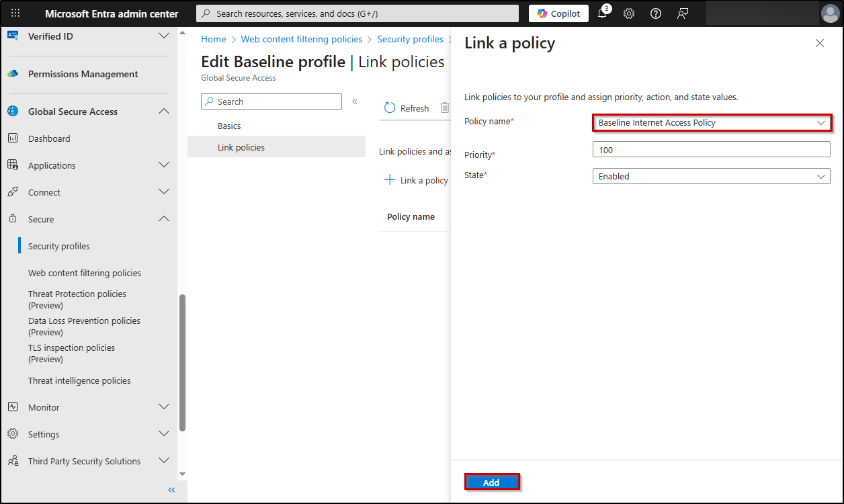Expand the Applications menu section
The height and width of the screenshot is (504, 844).
point(163,165)
